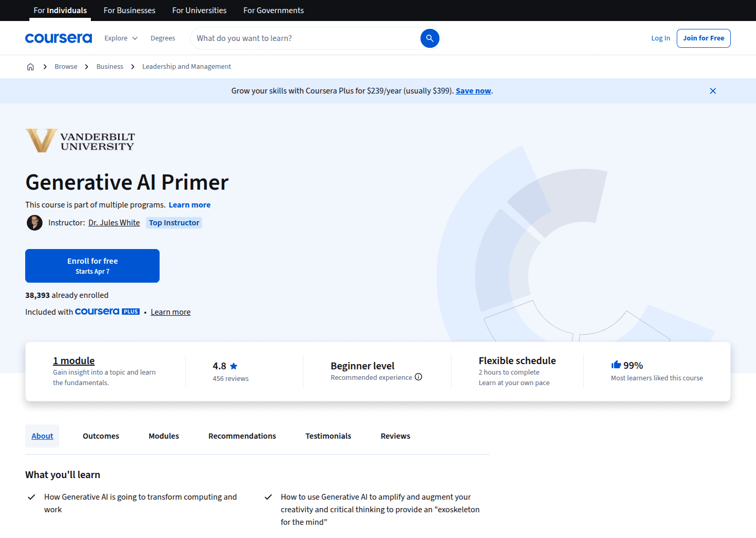Open the 1 module link
This screenshot has width=756, height=538.
click(x=73, y=360)
